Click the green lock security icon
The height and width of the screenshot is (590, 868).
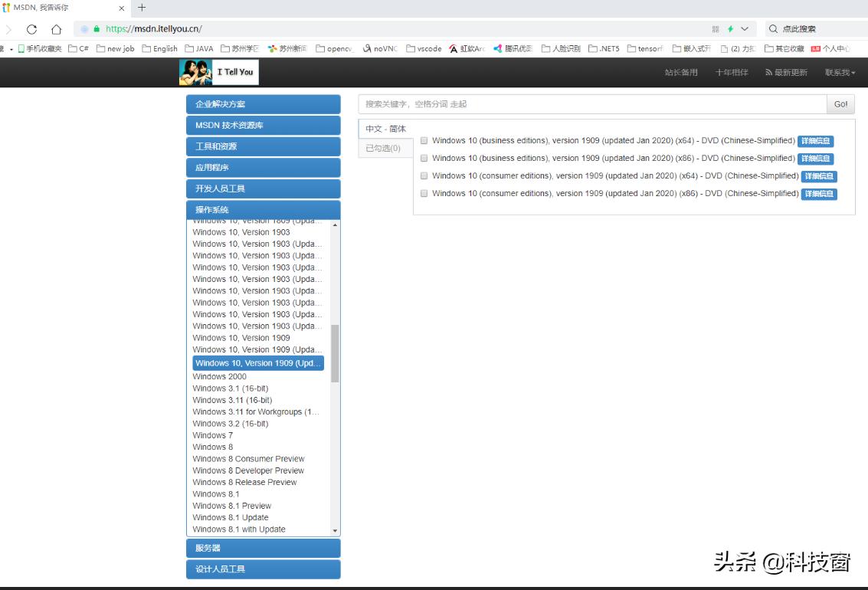tap(97, 29)
